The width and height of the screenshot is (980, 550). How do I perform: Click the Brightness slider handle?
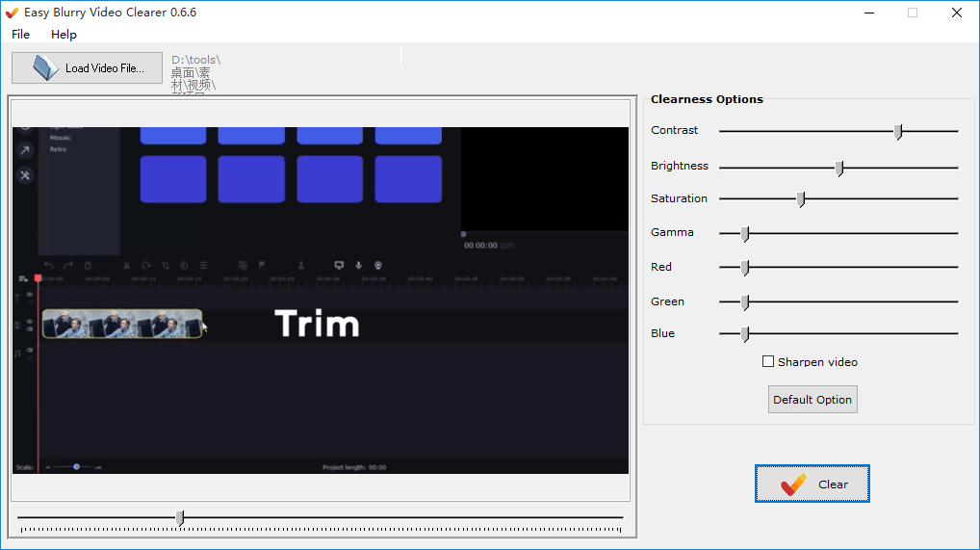839,168
